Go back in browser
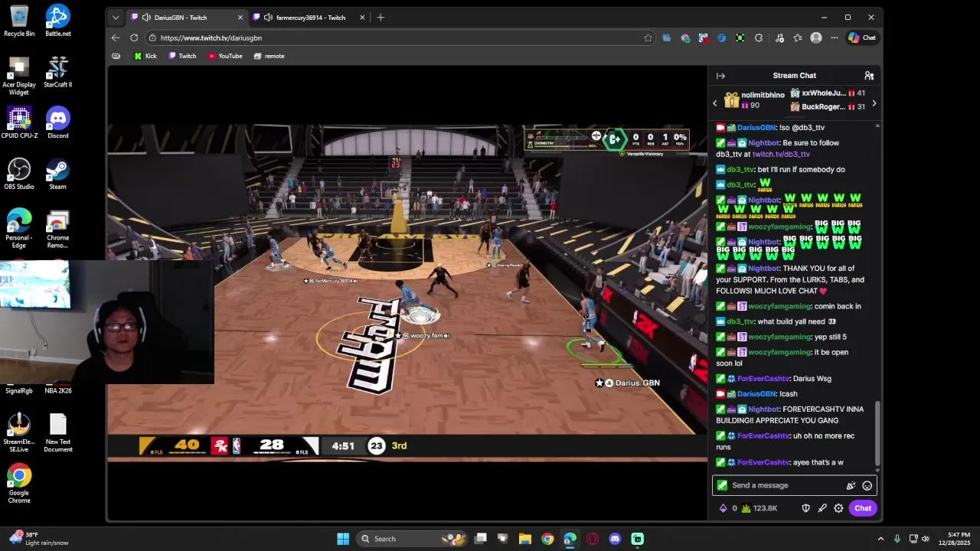This screenshot has height=551, width=980. click(x=116, y=37)
